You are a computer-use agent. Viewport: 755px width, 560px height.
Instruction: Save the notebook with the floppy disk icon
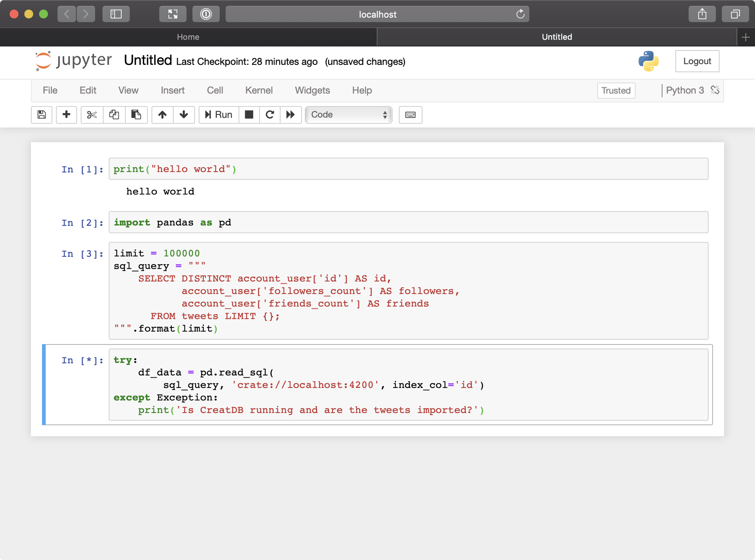(42, 115)
